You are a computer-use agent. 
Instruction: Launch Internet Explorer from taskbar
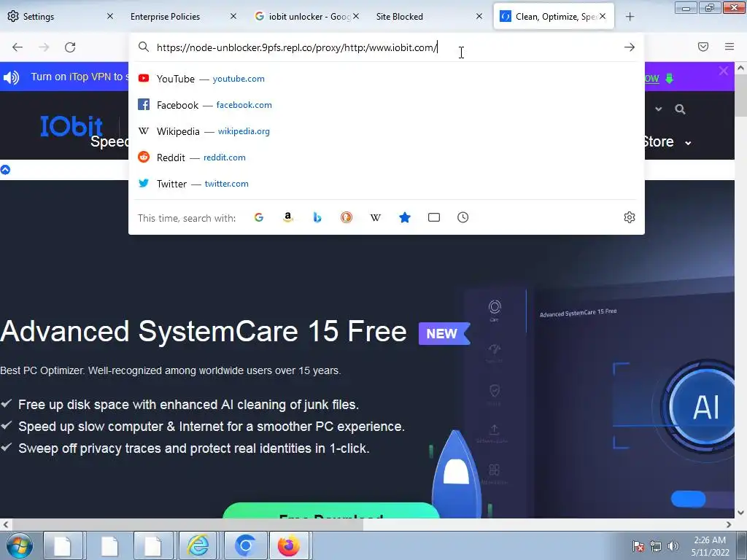coord(198,545)
